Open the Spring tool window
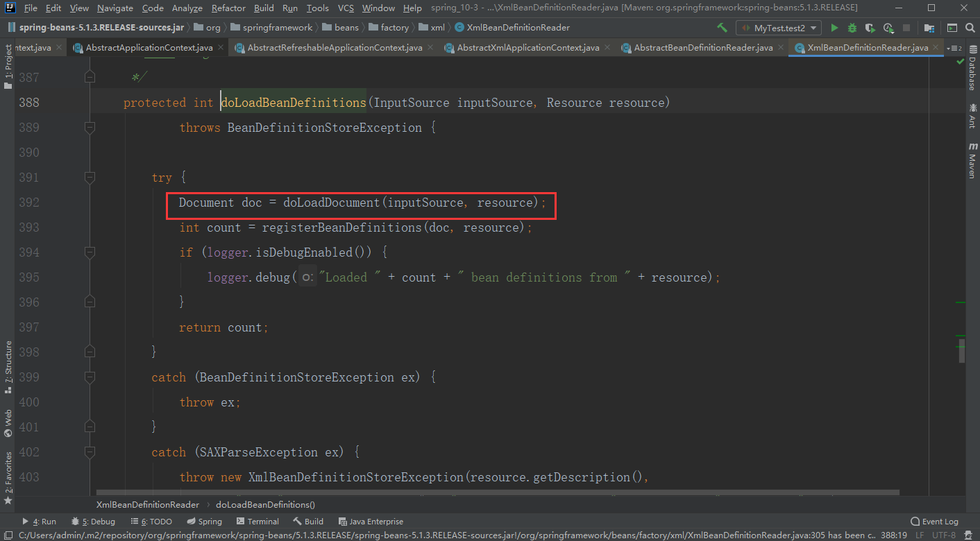 (205, 522)
